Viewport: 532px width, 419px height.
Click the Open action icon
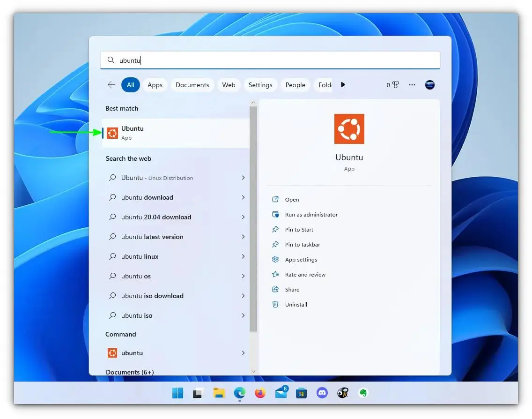275,199
